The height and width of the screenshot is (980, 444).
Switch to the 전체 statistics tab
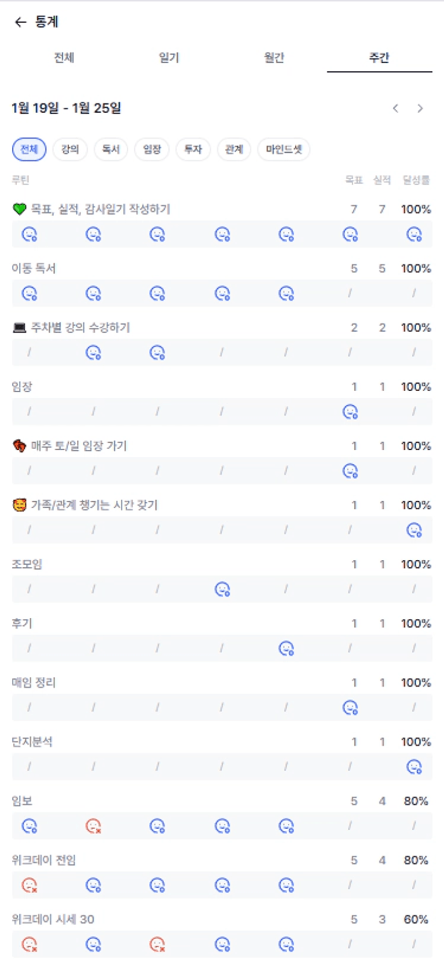pyautogui.click(x=64, y=57)
